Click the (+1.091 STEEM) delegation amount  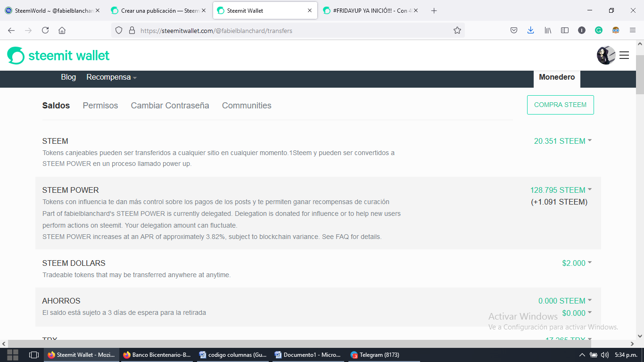pyautogui.click(x=559, y=202)
